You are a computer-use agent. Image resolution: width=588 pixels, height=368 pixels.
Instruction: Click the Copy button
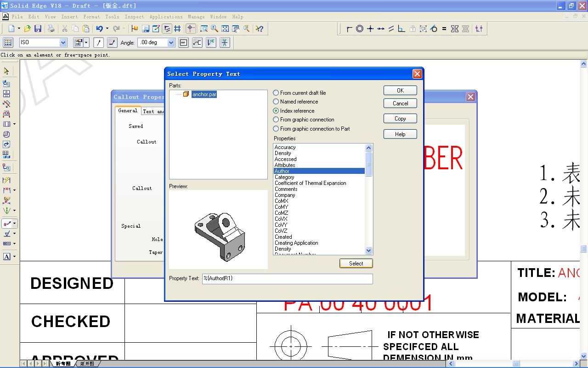(x=400, y=119)
